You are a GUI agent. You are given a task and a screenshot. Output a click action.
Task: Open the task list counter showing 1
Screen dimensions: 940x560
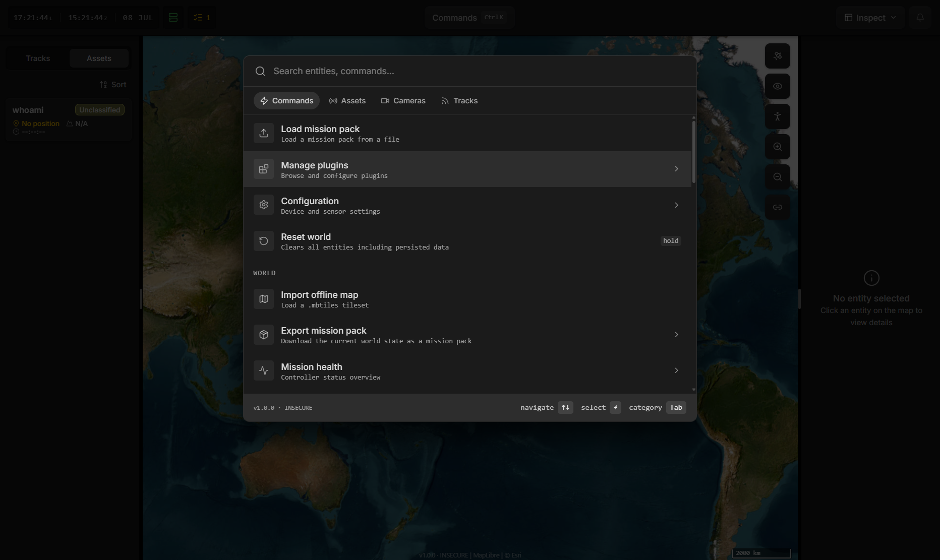tap(202, 18)
